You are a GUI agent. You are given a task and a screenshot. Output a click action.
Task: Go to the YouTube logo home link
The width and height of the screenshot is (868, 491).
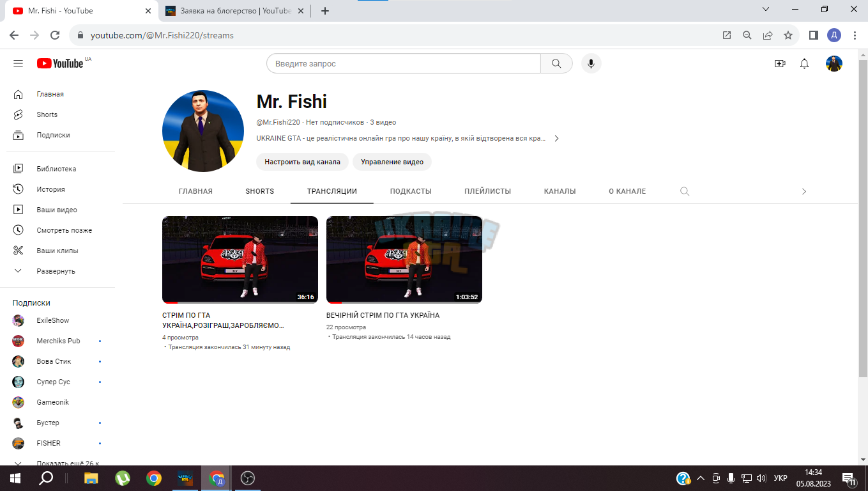[x=60, y=63]
